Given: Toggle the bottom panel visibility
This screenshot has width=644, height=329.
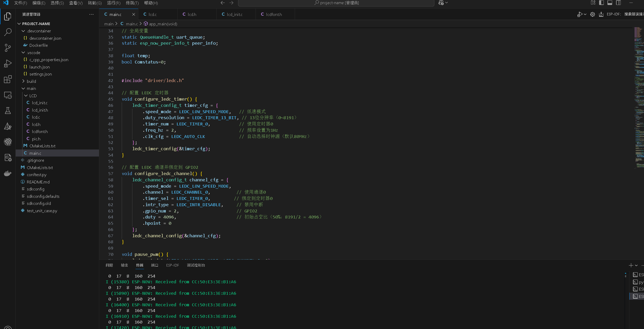Looking at the screenshot, I should (610, 3).
